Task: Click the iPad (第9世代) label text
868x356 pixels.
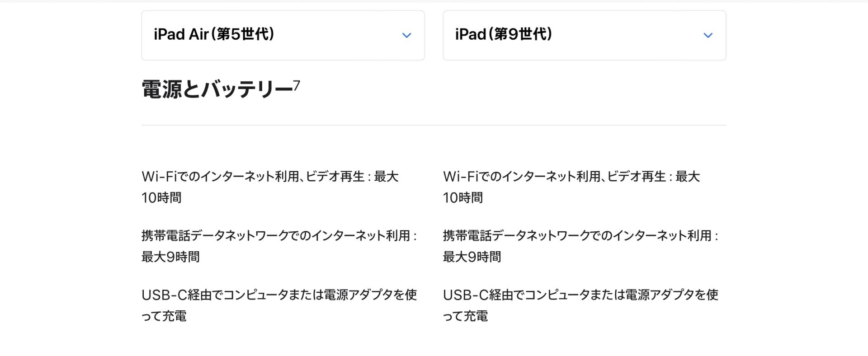Action: coord(504,34)
